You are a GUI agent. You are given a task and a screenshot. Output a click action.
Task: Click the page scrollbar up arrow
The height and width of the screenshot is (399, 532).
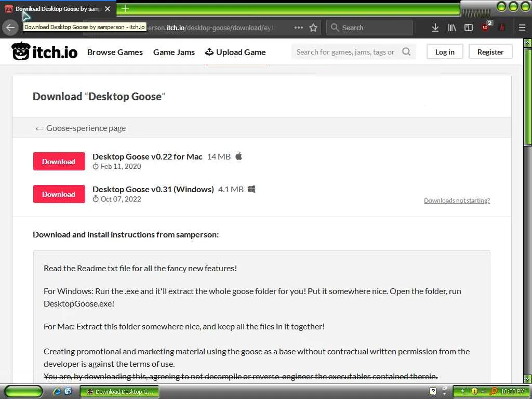tap(528, 43)
